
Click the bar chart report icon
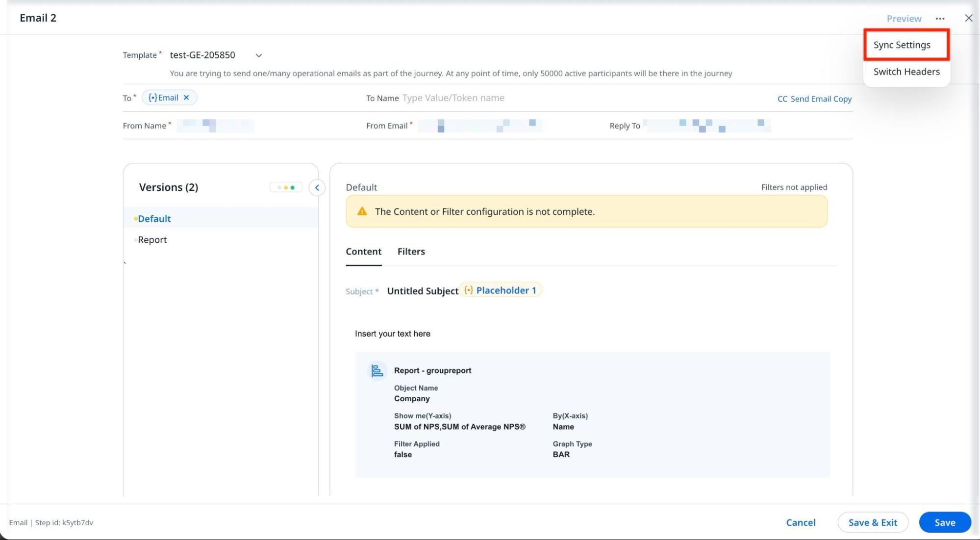377,371
